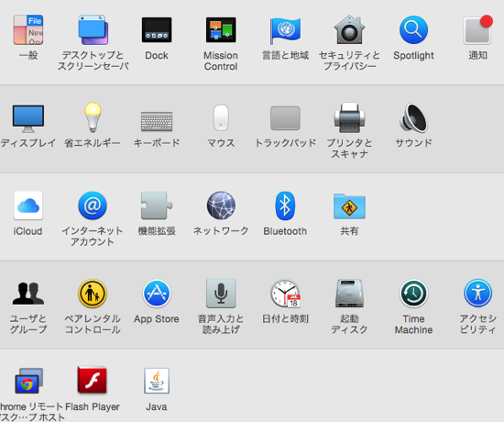Open アクセシビリティ preferences

click(x=477, y=294)
